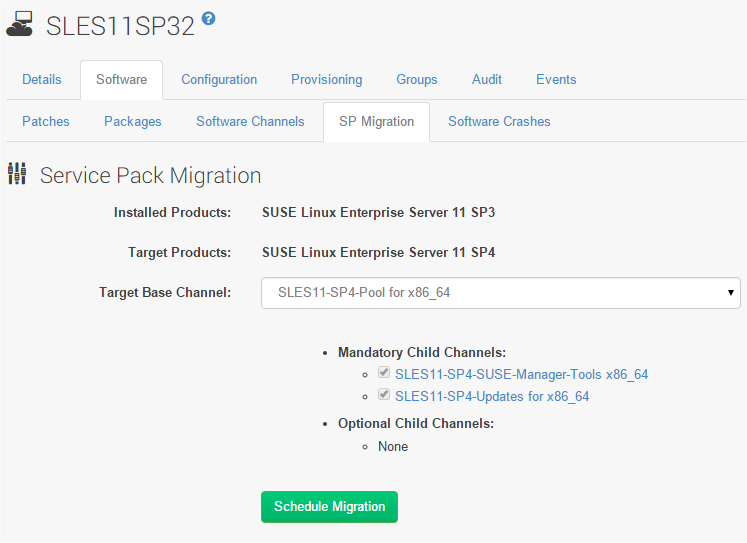The image size is (747, 543).
Task: Select the Software tab
Action: tap(121, 80)
